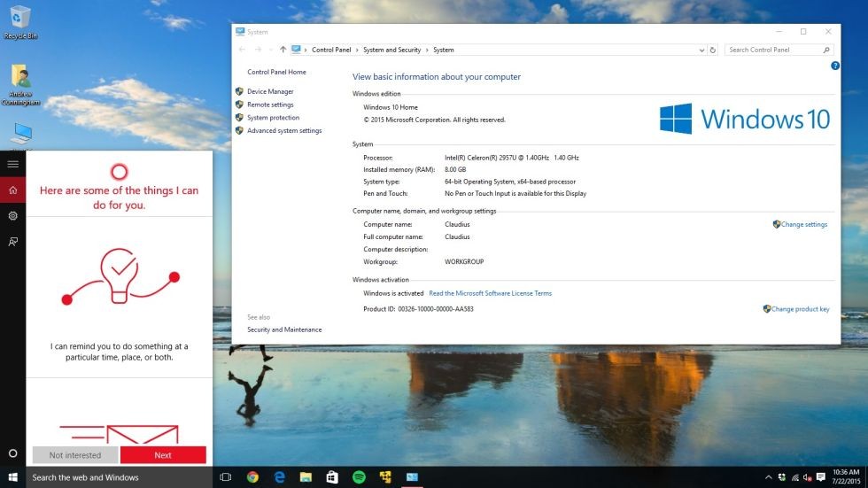Open Andrew Cunningham user folder icon
The image size is (868, 488).
(x=21, y=85)
